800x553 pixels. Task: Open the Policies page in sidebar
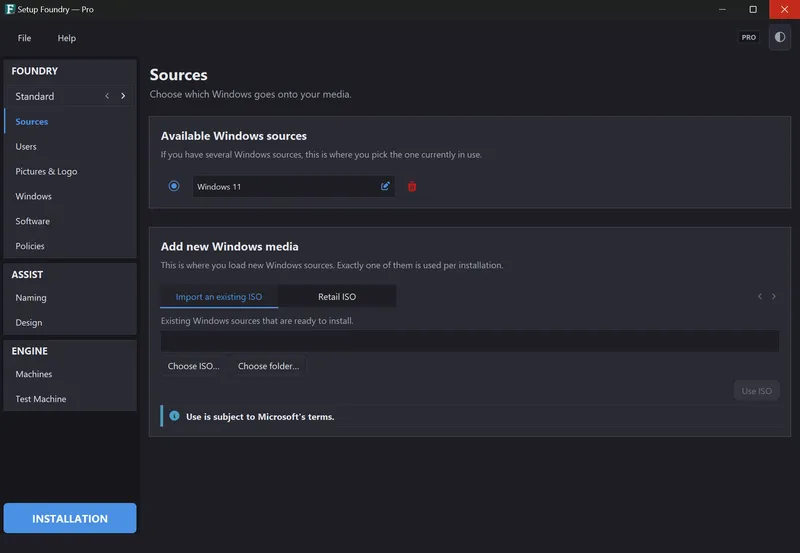[x=70, y=246]
